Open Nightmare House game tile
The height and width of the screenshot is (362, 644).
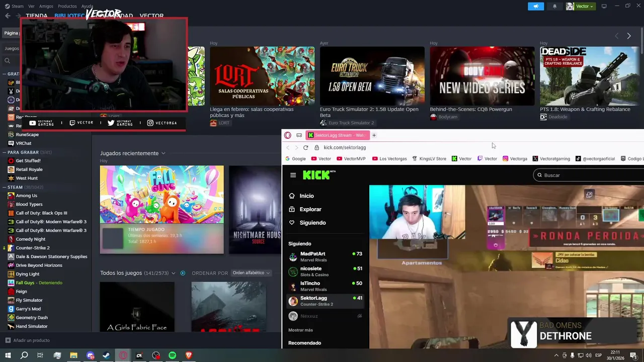[x=255, y=210]
